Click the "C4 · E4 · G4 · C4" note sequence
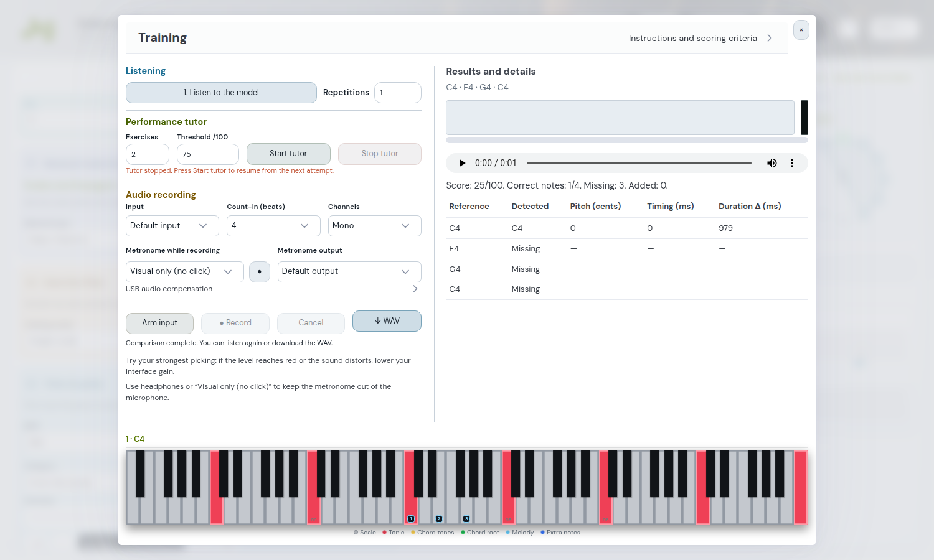The width and height of the screenshot is (934, 560). point(477,88)
